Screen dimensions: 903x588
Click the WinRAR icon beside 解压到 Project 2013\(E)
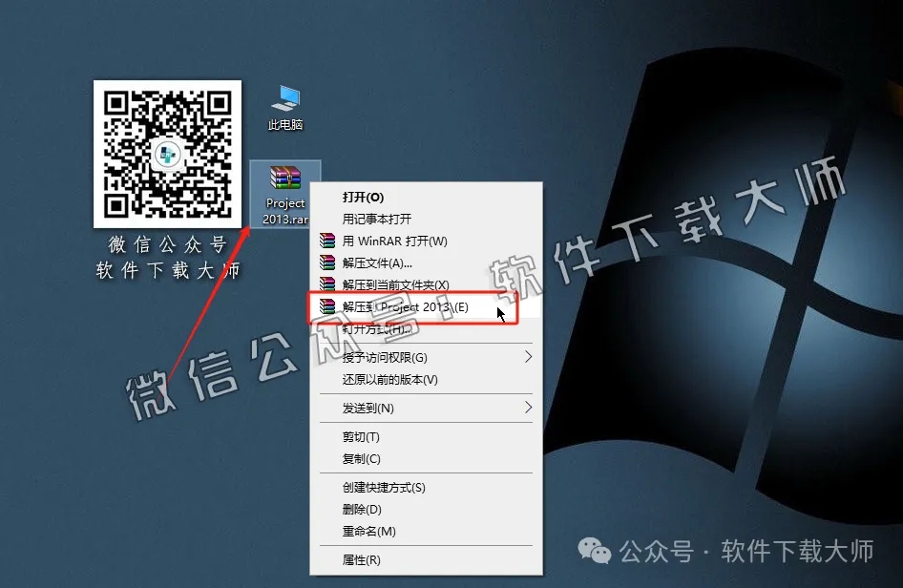(x=325, y=306)
